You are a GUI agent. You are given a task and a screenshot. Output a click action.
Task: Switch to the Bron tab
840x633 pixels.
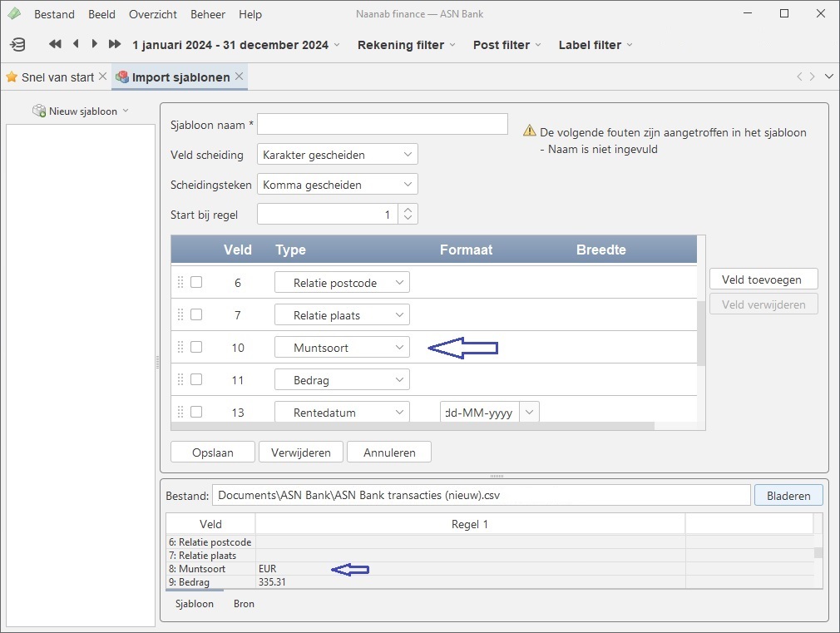pyautogui.click(x=244, y=604)
